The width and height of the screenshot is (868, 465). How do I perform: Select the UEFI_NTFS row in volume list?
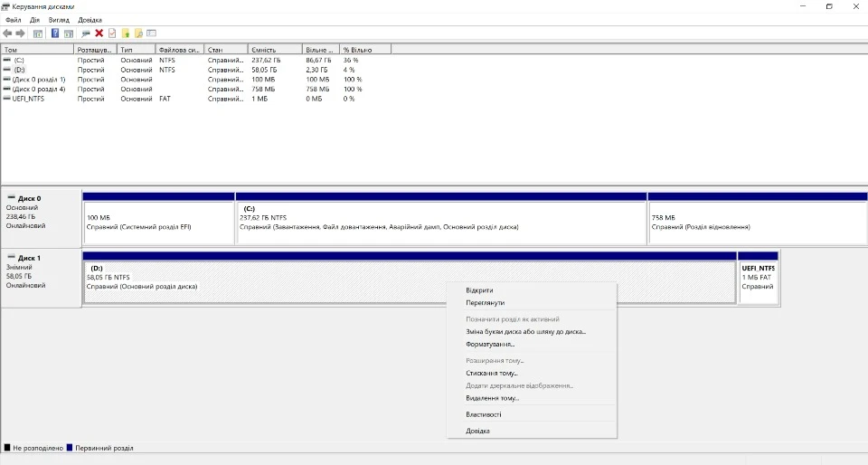coord(29,99)
